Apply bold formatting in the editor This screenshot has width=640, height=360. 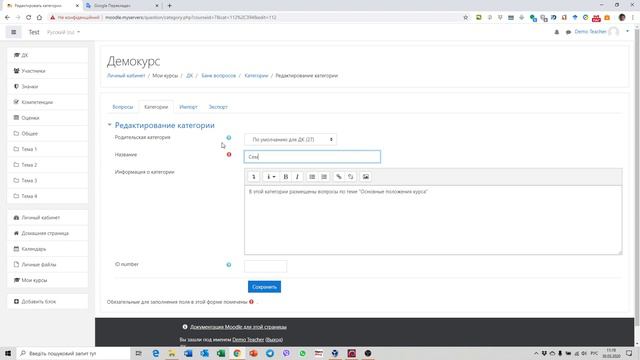click(x=286, y=177)
